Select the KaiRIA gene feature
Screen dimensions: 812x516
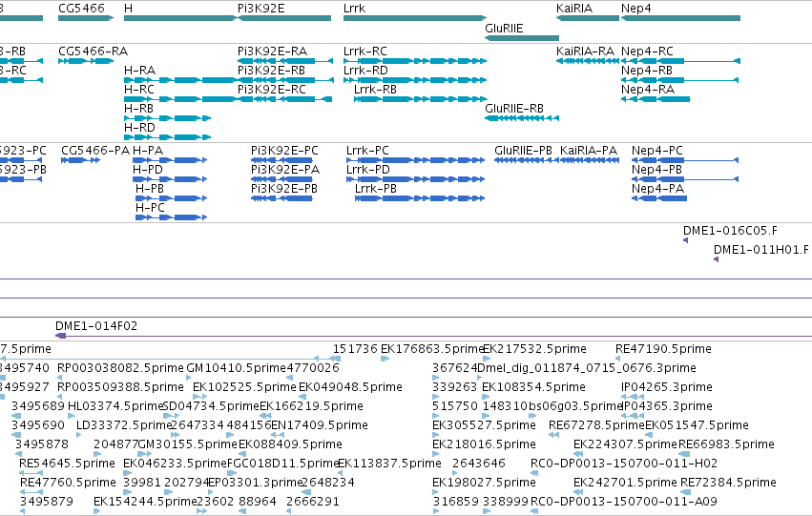click(588, 18)
